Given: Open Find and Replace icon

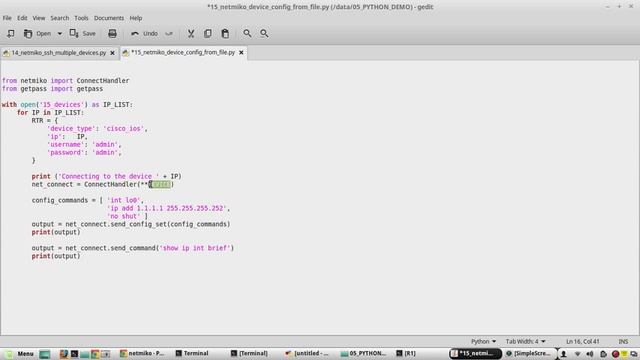Looking at the screenshot, I should [x=264, y=33].
